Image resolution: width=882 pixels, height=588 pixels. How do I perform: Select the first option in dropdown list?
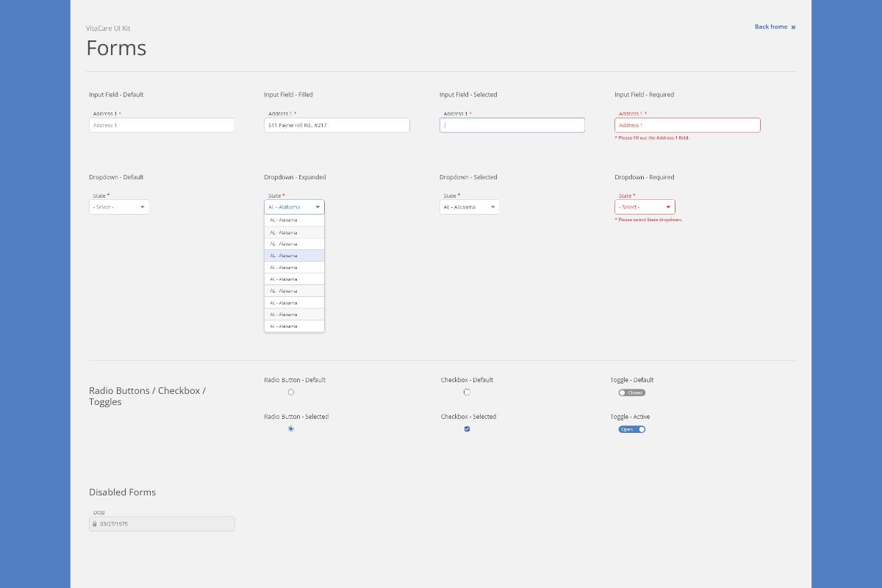pos(294,220)
